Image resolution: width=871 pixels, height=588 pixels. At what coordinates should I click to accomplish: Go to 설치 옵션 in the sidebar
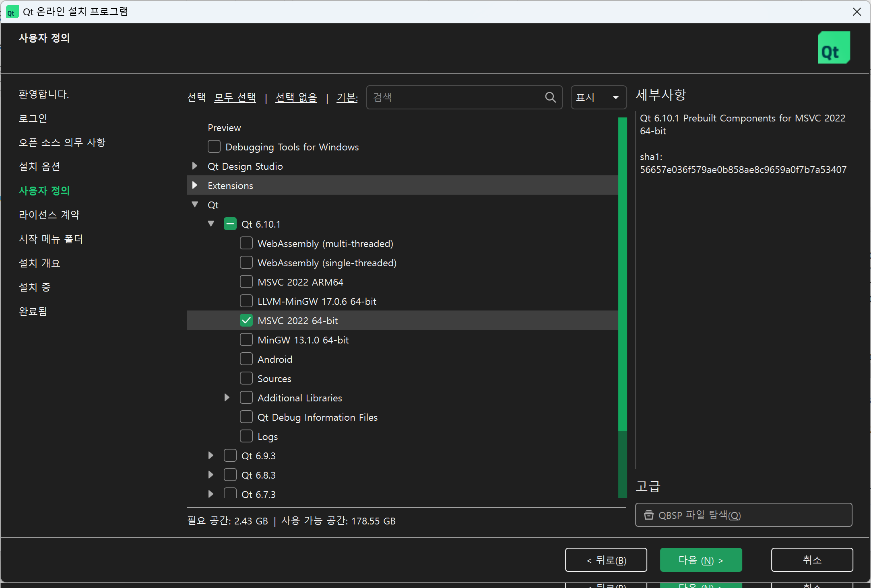click(x=39, y=167)
